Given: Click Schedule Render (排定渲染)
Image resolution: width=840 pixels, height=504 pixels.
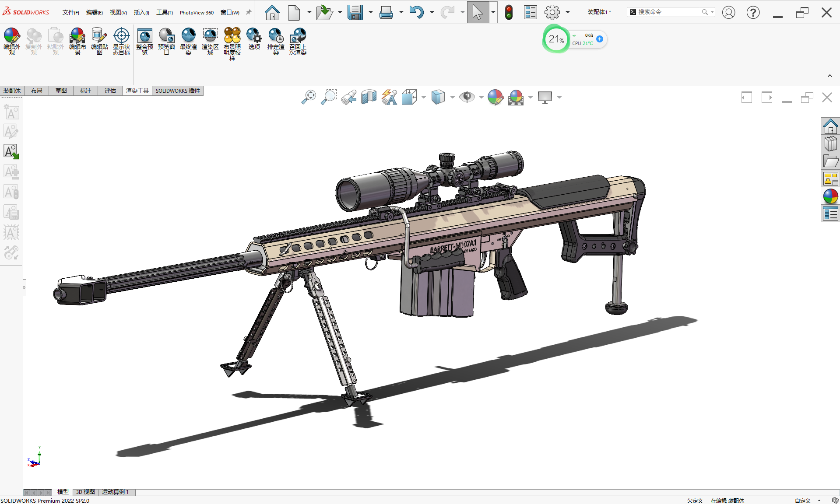Looking at the screenshot, I should click(x=276, y=41).
